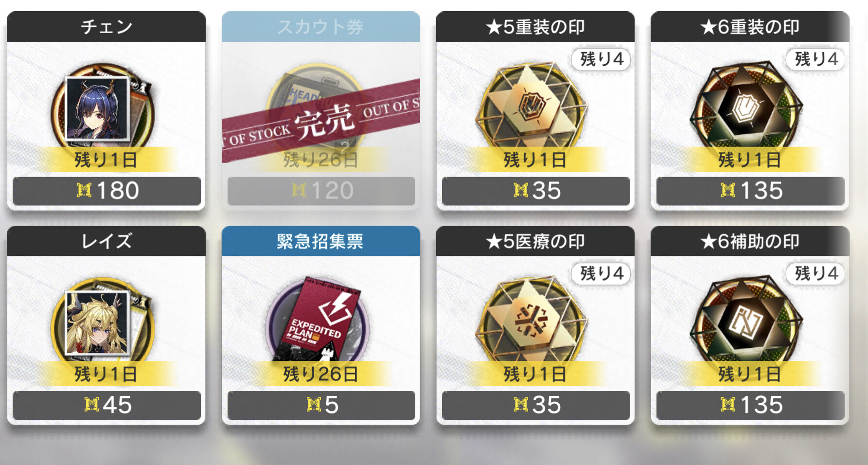
Task: Tap 残り4 stock badge on ★5医療の印
Action: coord(602,273)
